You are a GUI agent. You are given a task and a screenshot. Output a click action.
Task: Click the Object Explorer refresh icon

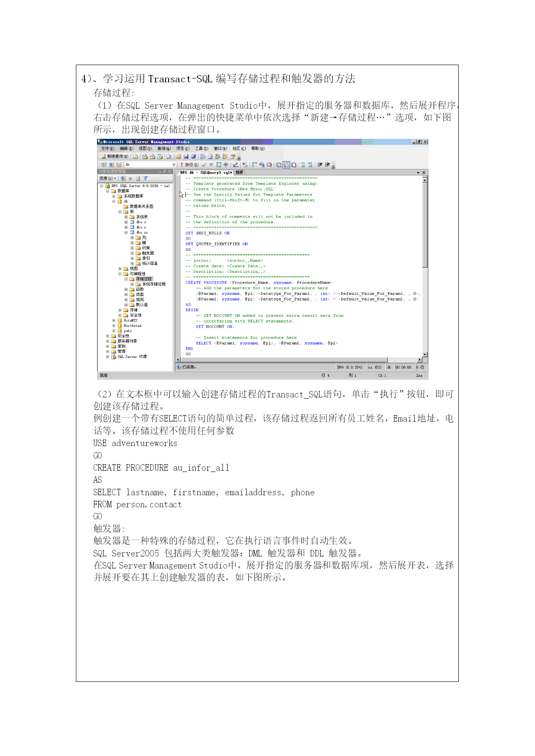(x=138, y=178)
